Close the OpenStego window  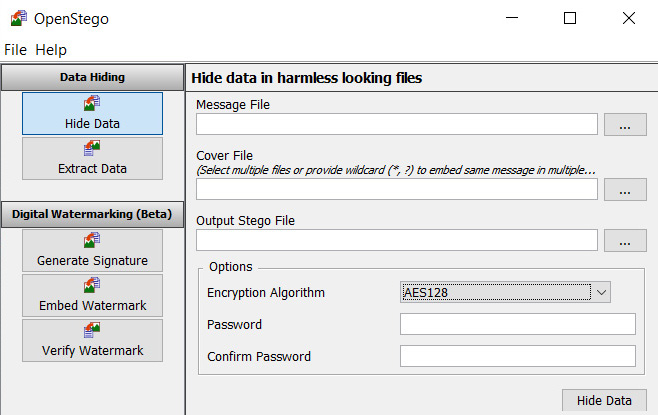point(629,18)
